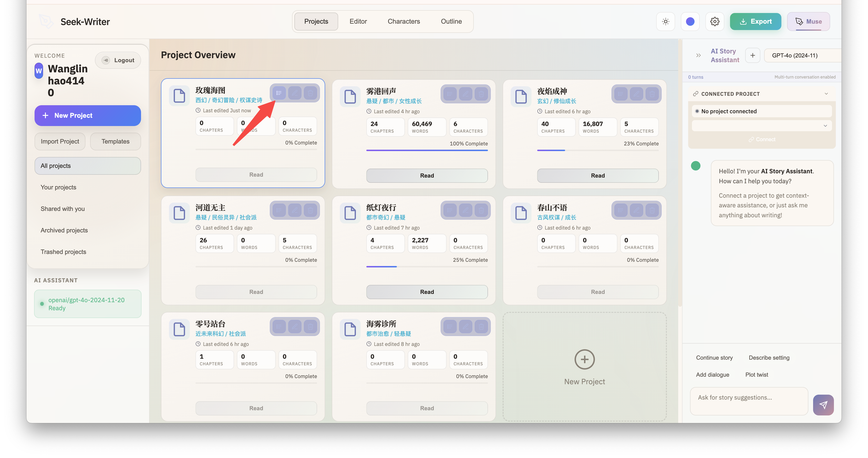Select Shared with you filter
The image size is (868, 458).
[x=88, y=209]
